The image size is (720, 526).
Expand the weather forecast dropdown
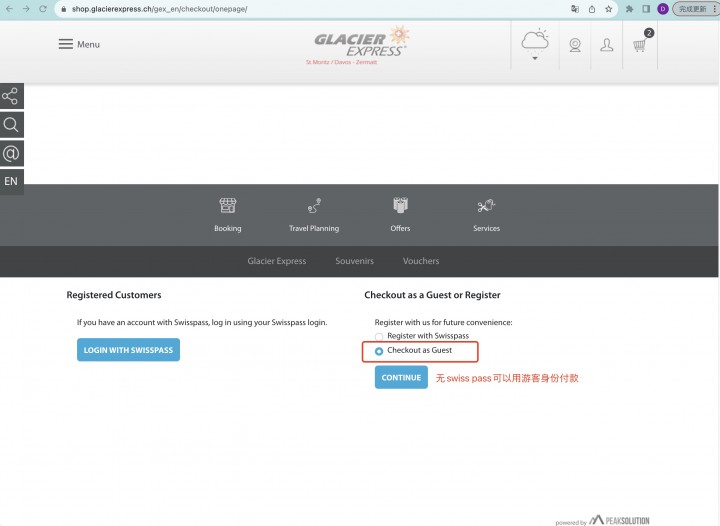(535, 45)
